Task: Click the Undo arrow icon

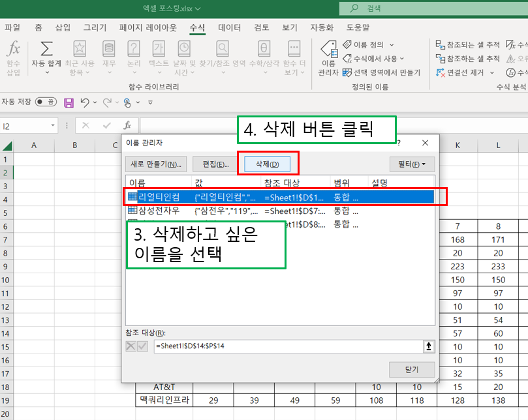Action: 85,102
